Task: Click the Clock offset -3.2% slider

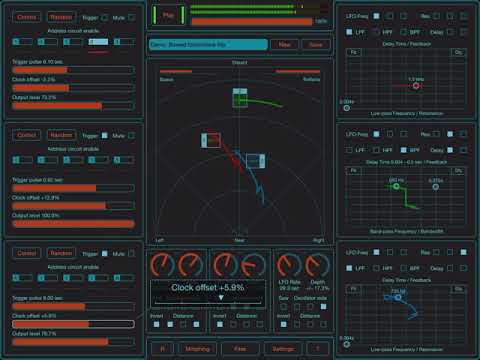Action: click(x=73, y=88)
